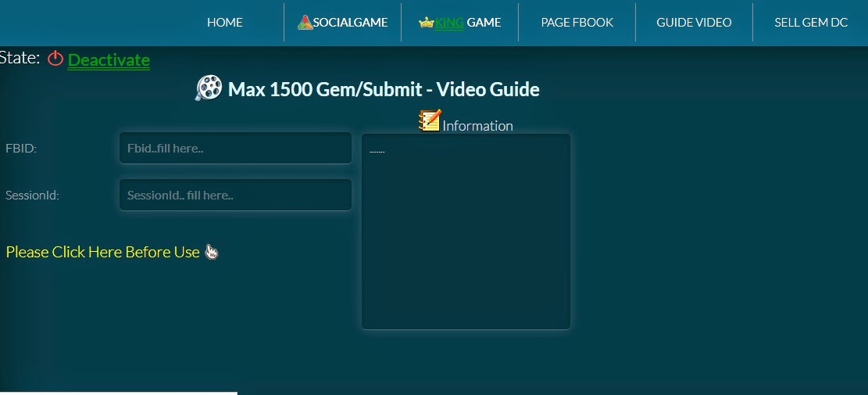Click the pointing hand cursor icon
Image resolution: width=868 pixels, height=395 pixels.
tap(212, 252)
